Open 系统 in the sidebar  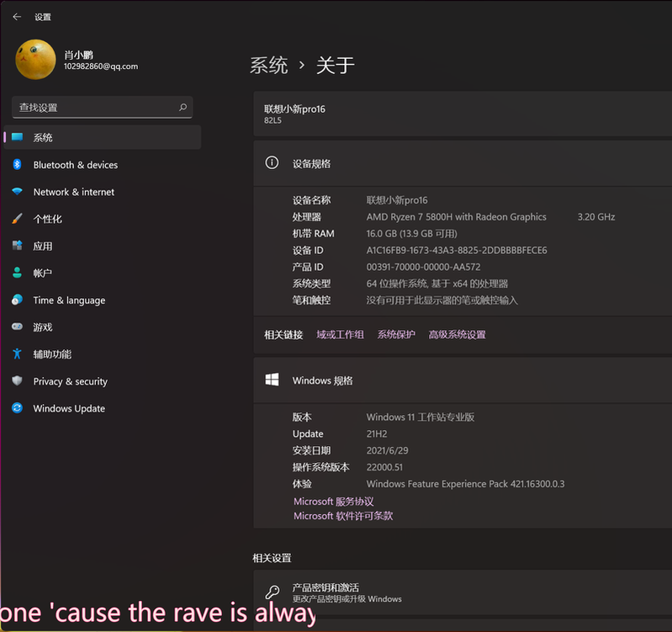point(103,137)
